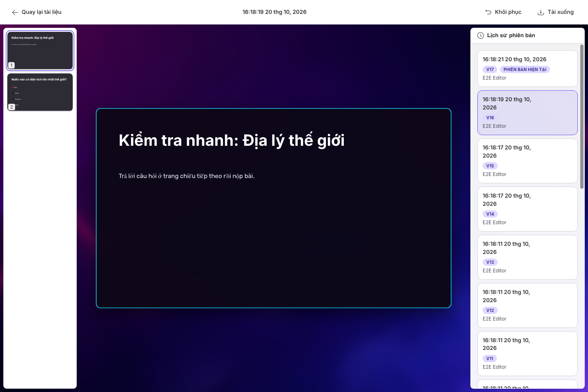Viewport: 588px width, 392px height.
Task: Click the version history scrollbar
Action: [x=582, y=116]
